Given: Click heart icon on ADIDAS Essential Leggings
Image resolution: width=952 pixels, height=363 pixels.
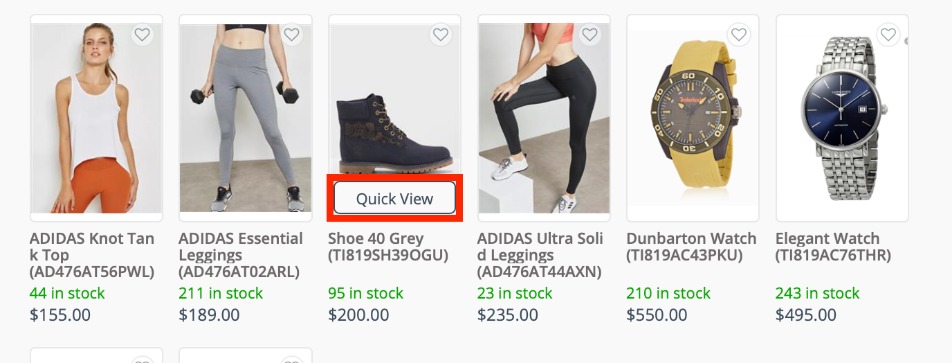Looking at the screenshot, I should point(291,35).
